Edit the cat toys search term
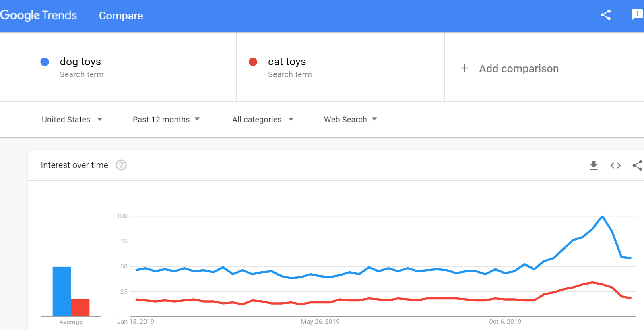 [287, 62]
